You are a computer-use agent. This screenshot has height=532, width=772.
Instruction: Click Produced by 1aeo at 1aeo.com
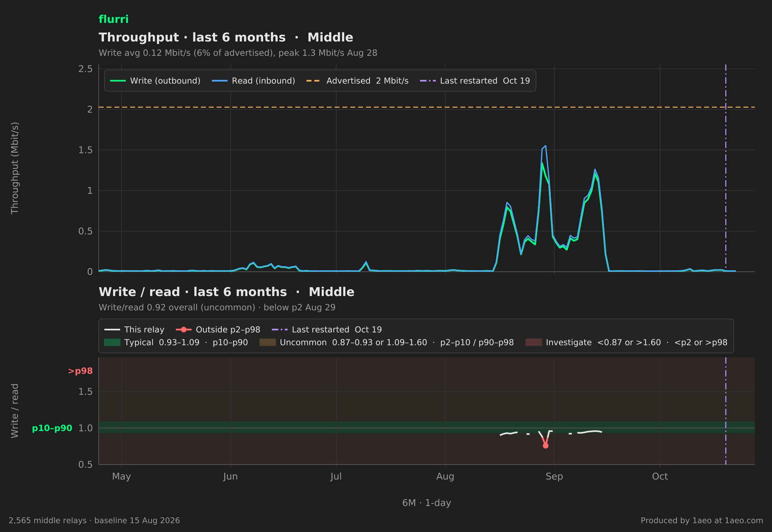pyautogui.click(x=702, y=521)
